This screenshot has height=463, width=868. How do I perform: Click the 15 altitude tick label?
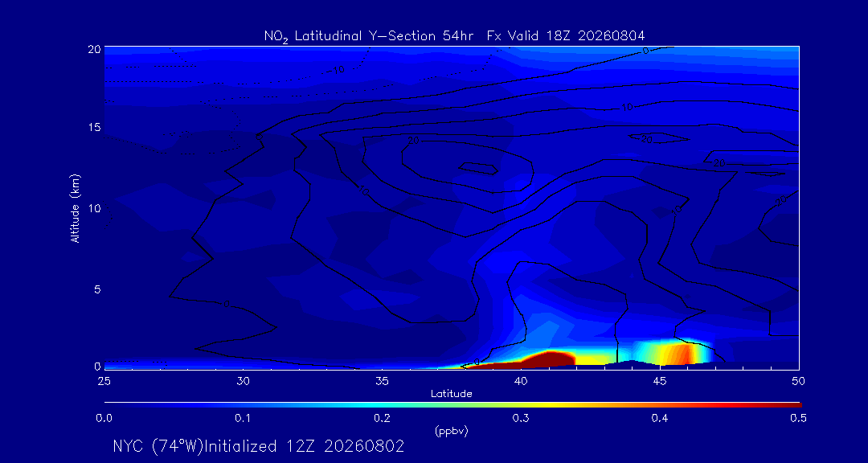click(93, 127)
